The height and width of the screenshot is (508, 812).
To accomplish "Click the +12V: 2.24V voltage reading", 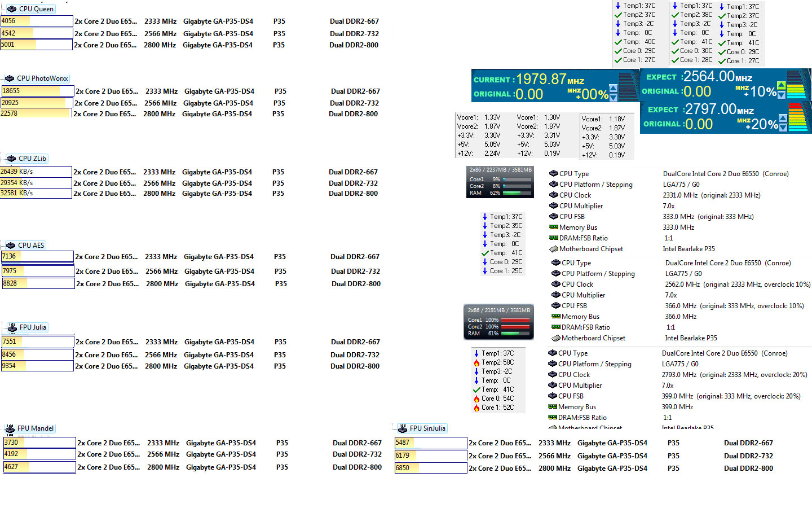I will [x=479, y=154].
